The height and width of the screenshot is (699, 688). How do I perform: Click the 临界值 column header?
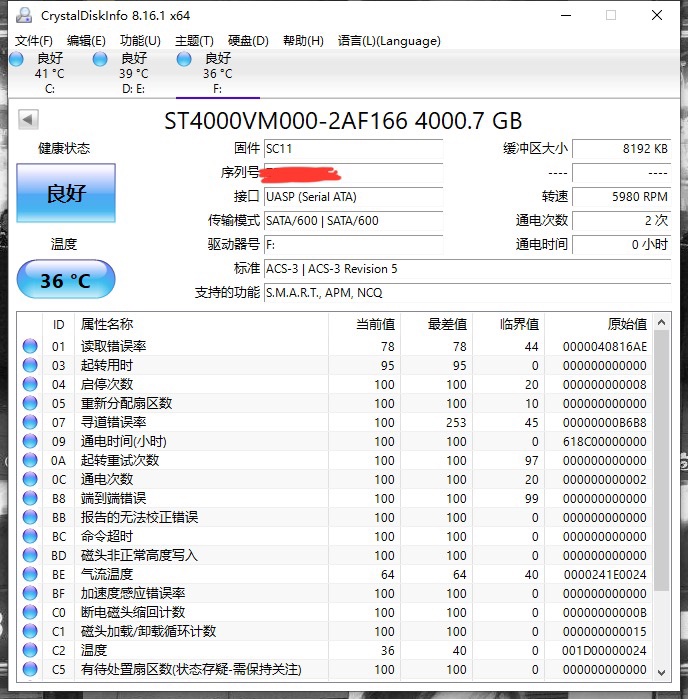click(509, 324)
